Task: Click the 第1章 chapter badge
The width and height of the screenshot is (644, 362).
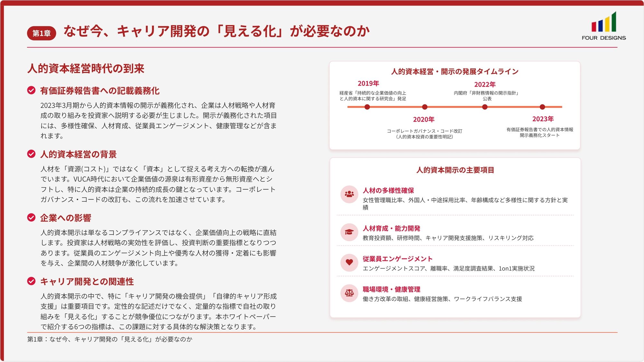Action: [x=42, y=33]
